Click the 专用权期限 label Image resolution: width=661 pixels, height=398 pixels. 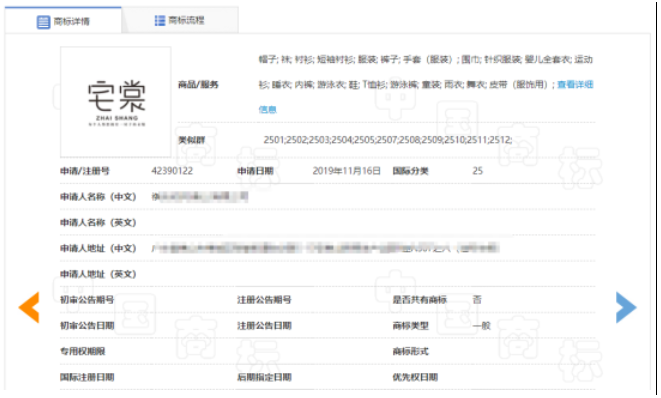tap(83, 352)
